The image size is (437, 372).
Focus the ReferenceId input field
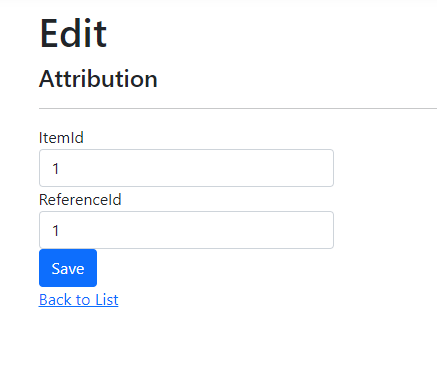[186, 230]
